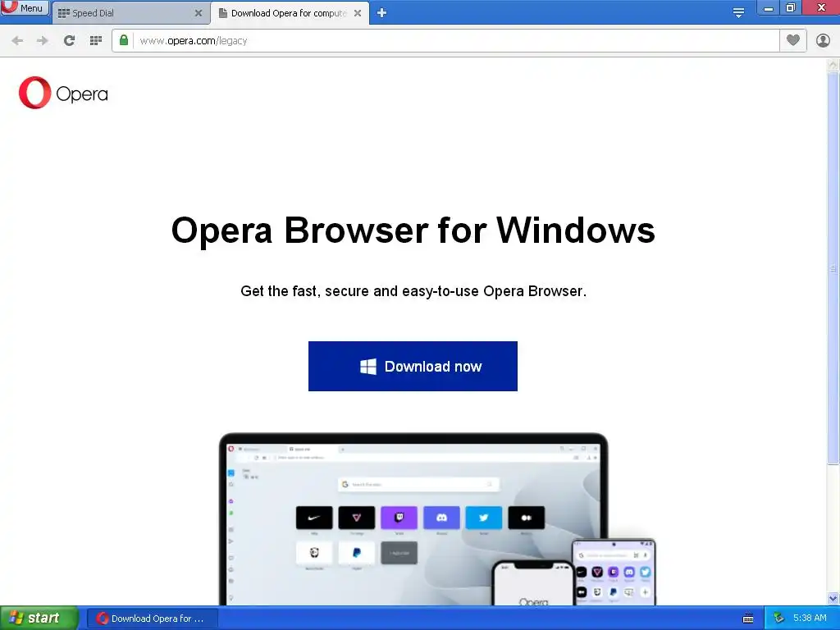
Task: Go forward with the forward arrow
Action: point(43,41)
